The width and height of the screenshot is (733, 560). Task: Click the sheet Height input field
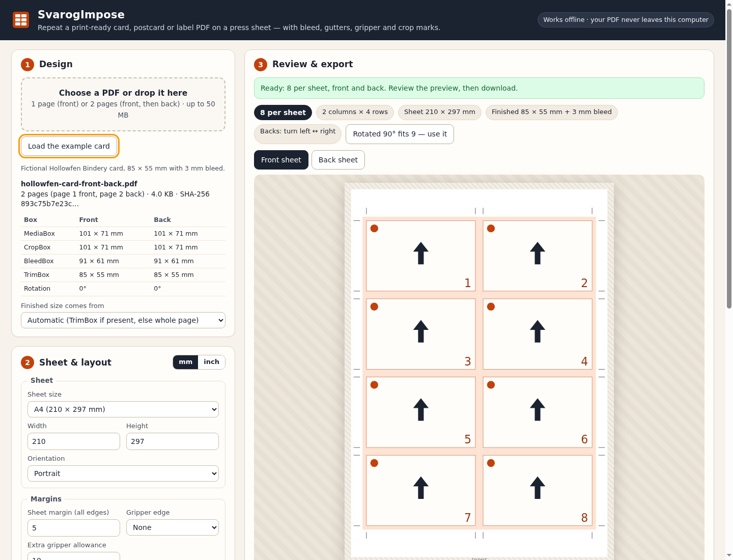[173, 441]
